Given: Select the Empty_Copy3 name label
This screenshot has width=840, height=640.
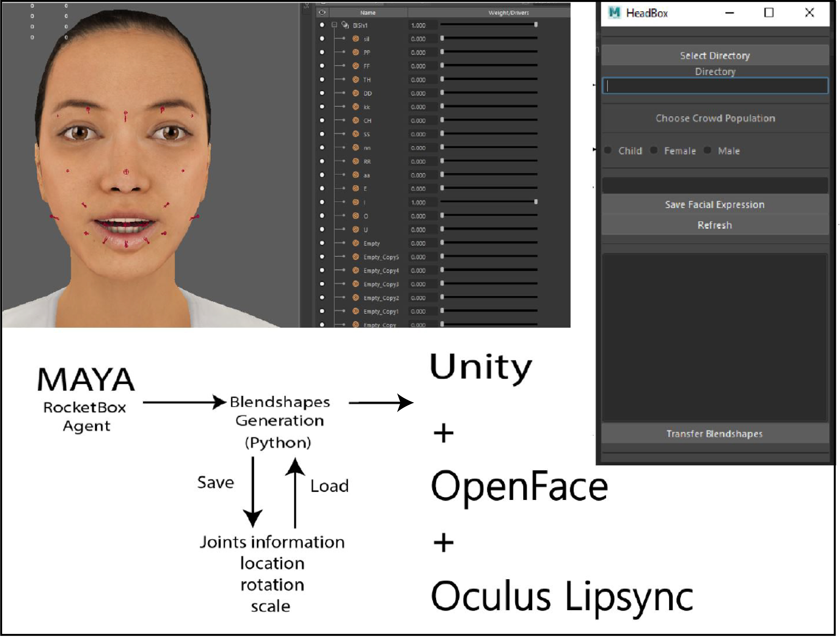Looking at the screenshot, I should 381,285.
